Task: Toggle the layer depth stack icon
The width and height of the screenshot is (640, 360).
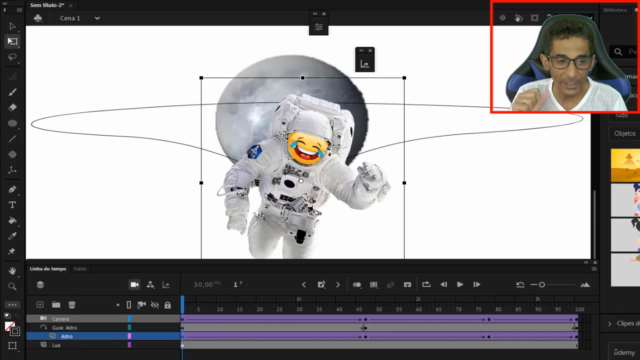Action: [x=40, y=285]
